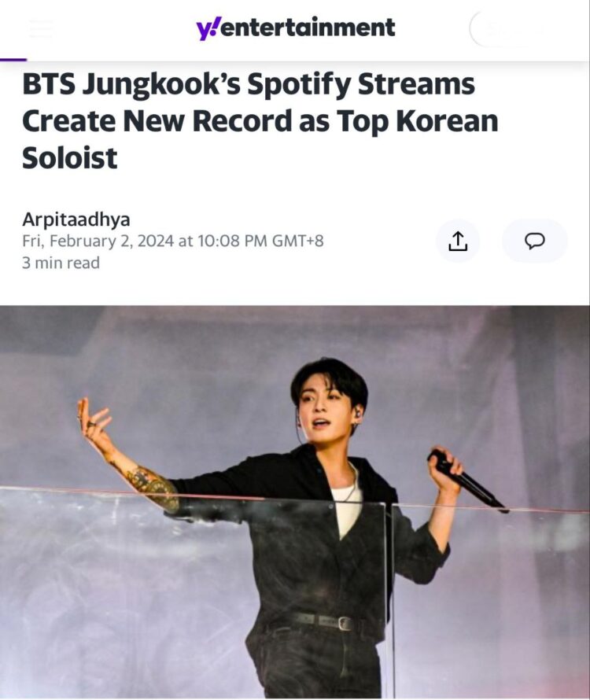The width and height of the screenshot is (590, 700).
Task: Tap the 3 min read label
Action: point(59,263)
